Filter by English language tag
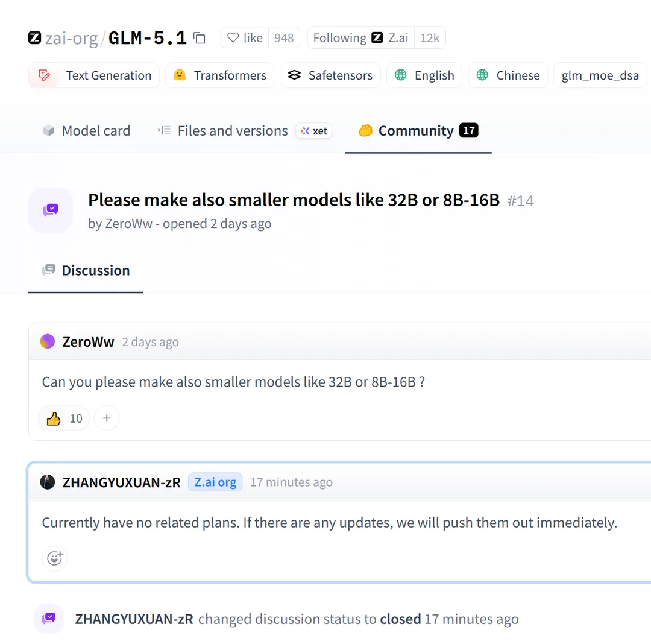The height and width of the screenshot is (644, 651). 424,75
